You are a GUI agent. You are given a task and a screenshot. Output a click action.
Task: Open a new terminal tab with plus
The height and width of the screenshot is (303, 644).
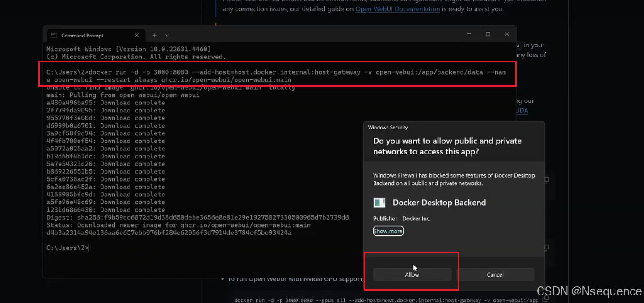point(155,35)
